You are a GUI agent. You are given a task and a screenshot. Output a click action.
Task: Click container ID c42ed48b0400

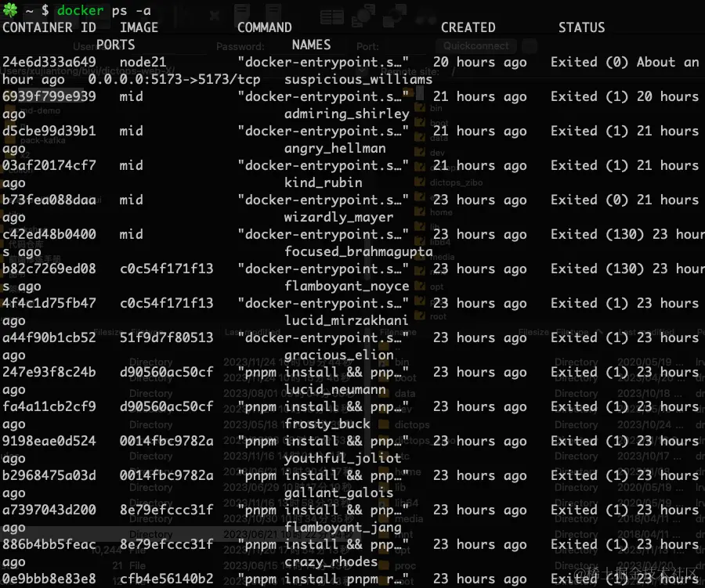tap(49, 234)
